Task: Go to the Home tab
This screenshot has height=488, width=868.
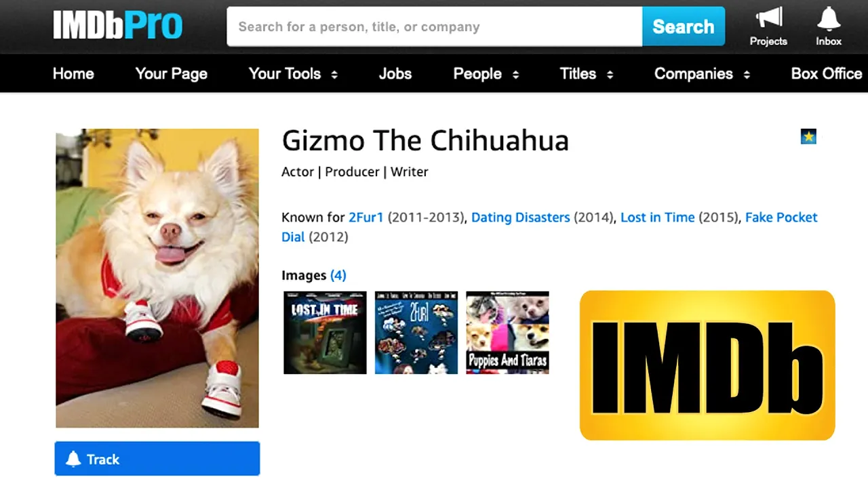Action: tap(73, 74)
